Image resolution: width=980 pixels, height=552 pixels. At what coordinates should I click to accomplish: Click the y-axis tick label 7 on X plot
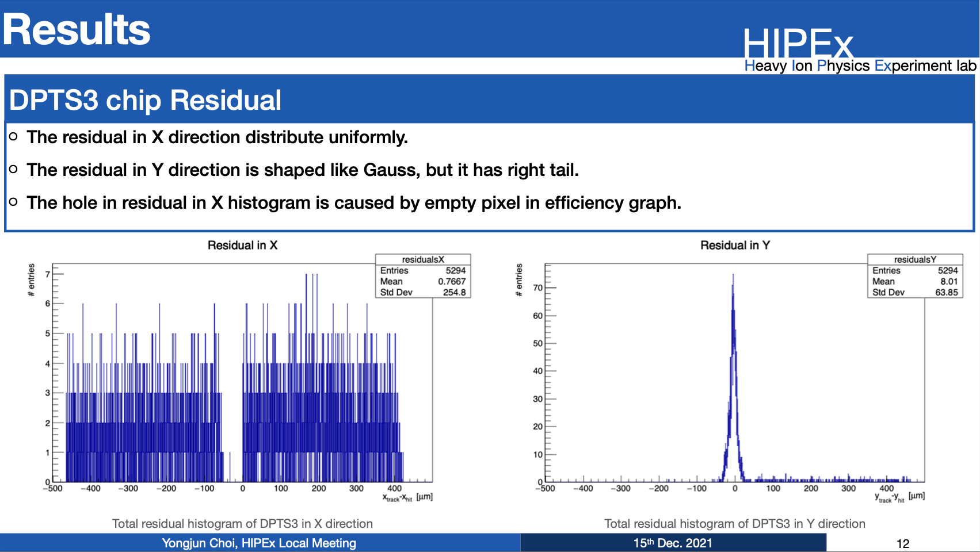point(48,274)
